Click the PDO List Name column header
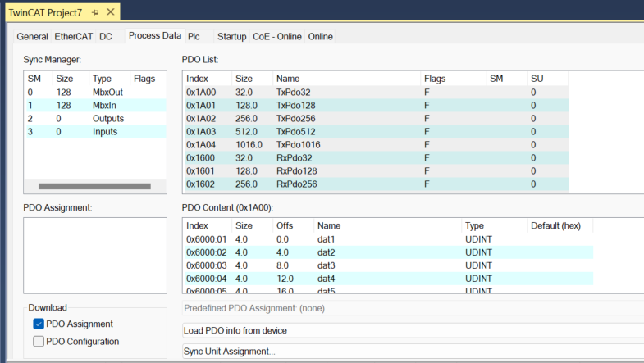Viewport: 644px width, 363px height. (346, 79)
